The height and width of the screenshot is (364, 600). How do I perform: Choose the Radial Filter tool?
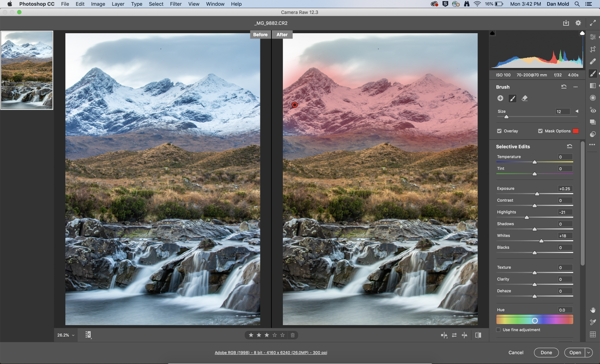[593, 98]
